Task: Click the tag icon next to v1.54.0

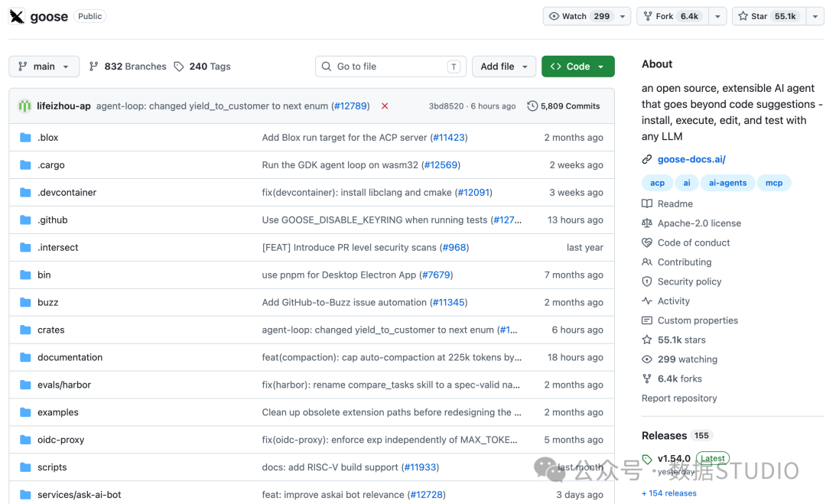Action: [647, 459]
